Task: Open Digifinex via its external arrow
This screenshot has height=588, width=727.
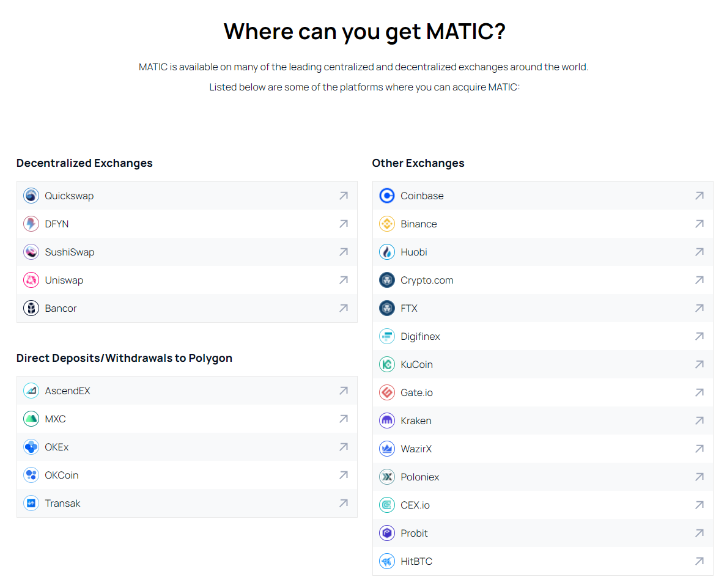Action: [x=699, y=336]
